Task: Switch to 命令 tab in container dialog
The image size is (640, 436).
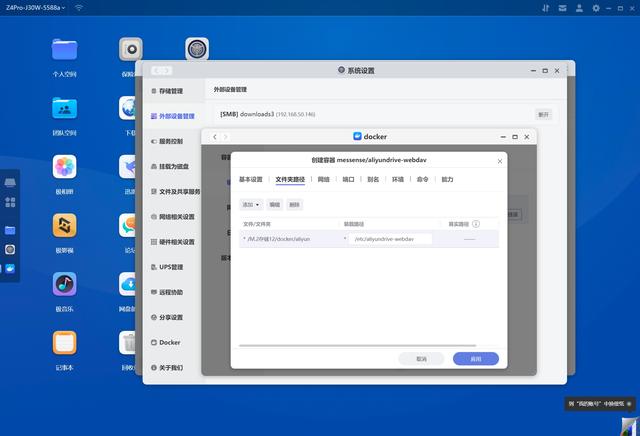Action: [422, 179]
